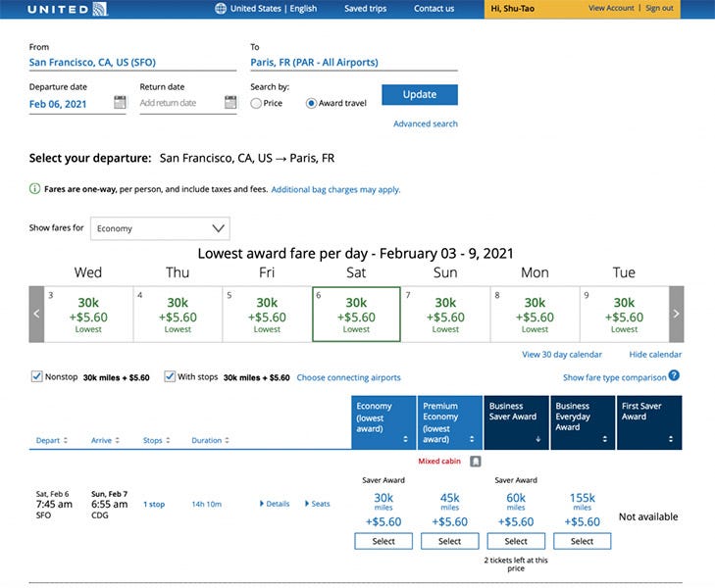The width and height of the screenshot is (715, 588).
Task: Click the fares info circle icon
Action: coord(34,189)
